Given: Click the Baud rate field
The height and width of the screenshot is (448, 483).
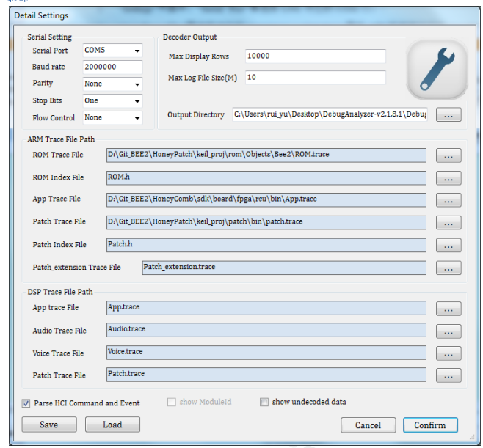Looking at the screenshot, I should (x=112, y=67).
